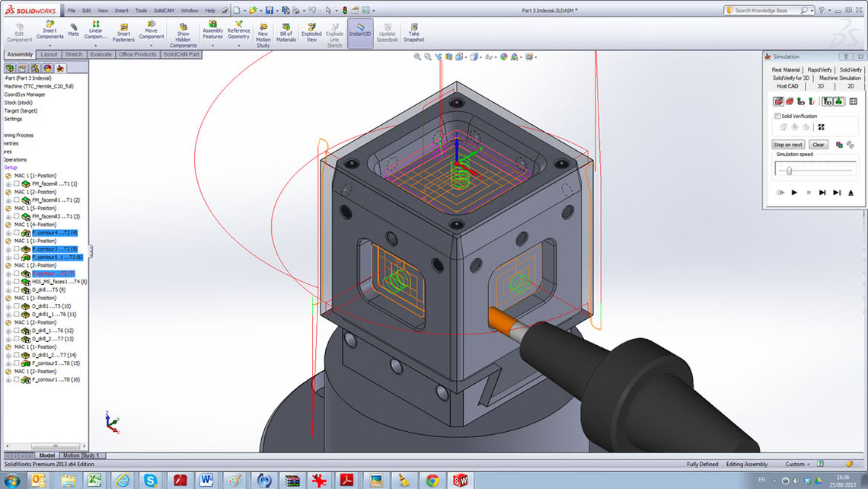
Task: Click the Clear button in Simulation
Action: click(819, 145)
